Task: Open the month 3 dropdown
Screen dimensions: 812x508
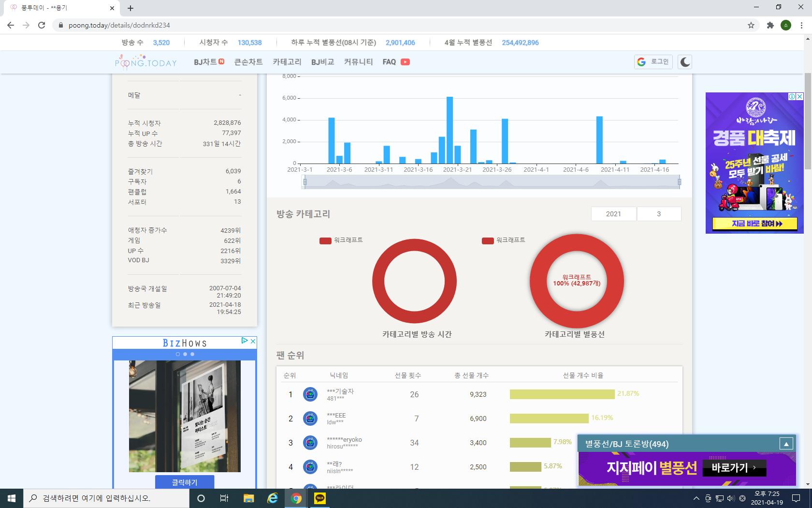Action: tap(659, 214)
